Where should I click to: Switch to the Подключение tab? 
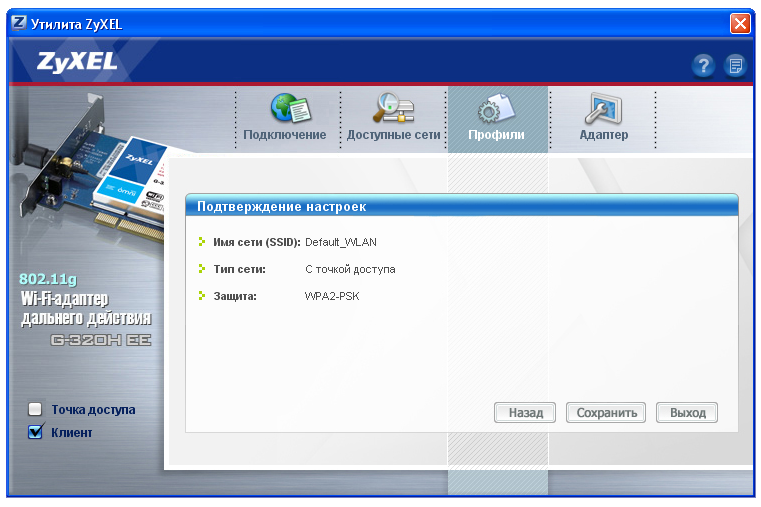tap(285, 135)
